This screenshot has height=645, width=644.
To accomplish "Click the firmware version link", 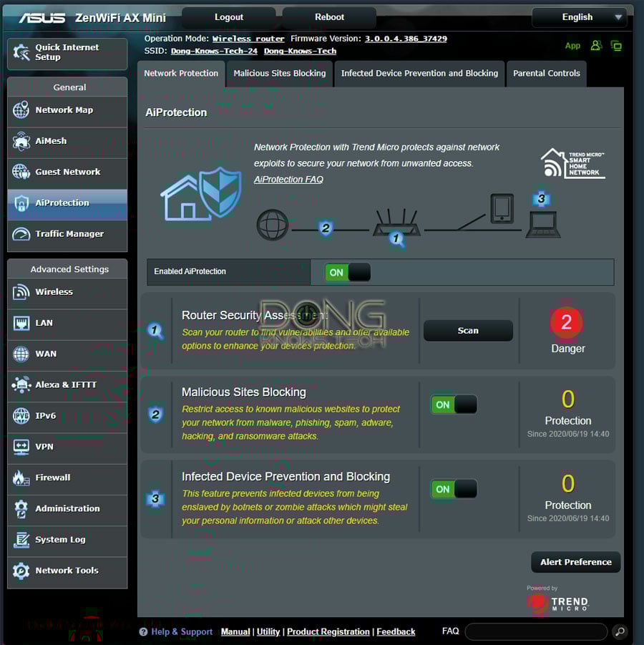I will [x=406, y=39].
